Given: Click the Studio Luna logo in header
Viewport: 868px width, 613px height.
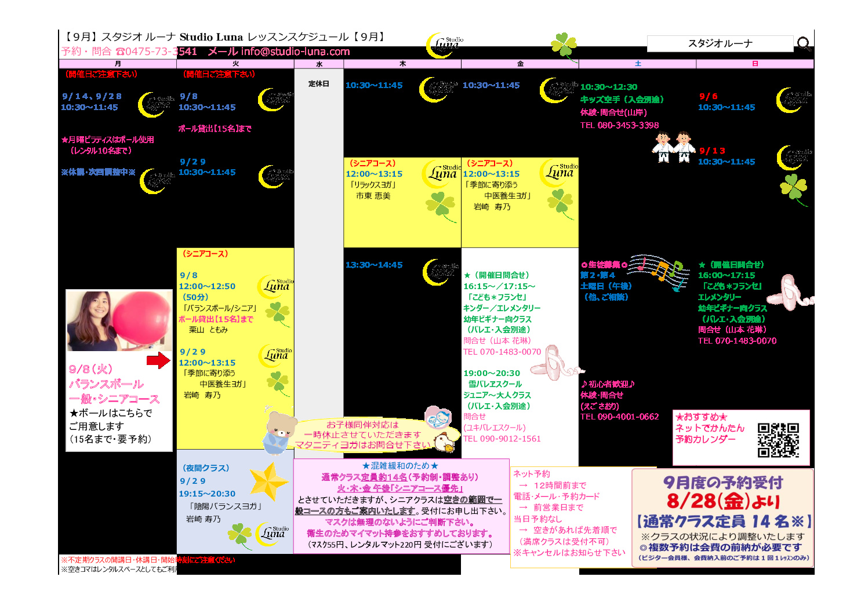Looking at the screenshot, I should [x=445, y=45].
